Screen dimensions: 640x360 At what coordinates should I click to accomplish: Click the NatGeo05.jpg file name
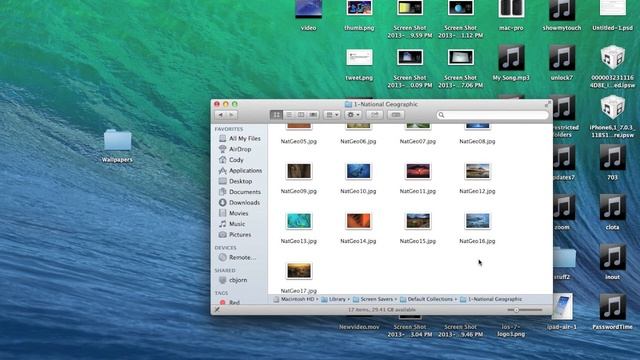click(x=299, y=141)
